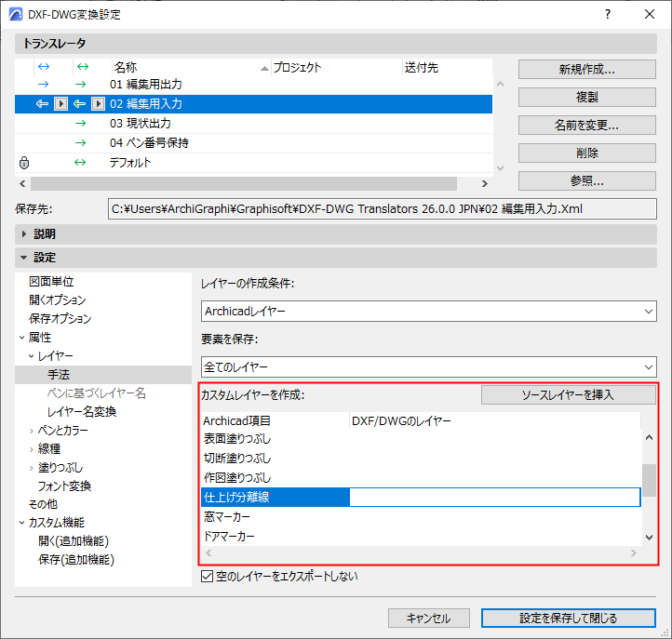Select デフォルト translator row

point(253,163)
